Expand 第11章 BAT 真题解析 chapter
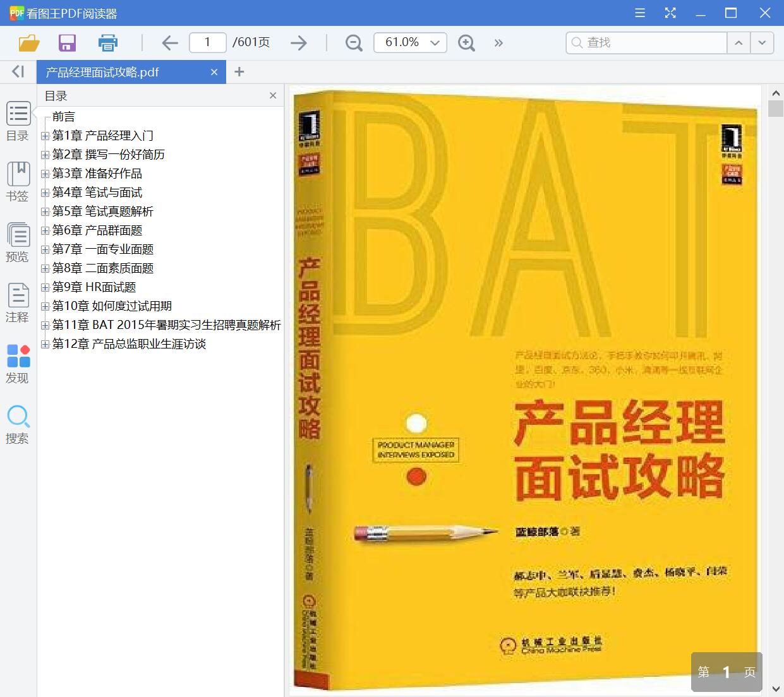The height and width of the screenshot is (697, 784). click(44, 325)
